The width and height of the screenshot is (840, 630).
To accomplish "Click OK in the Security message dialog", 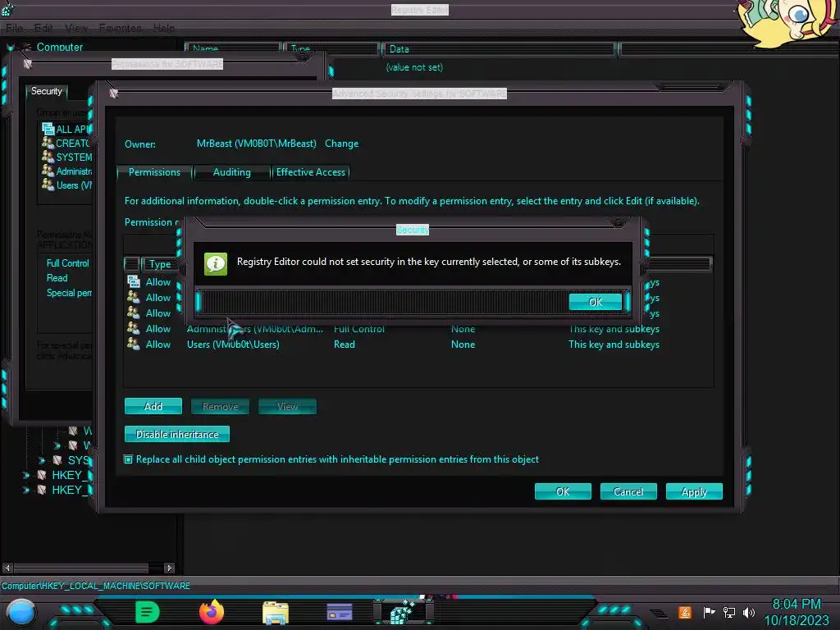I will (596, 302).
